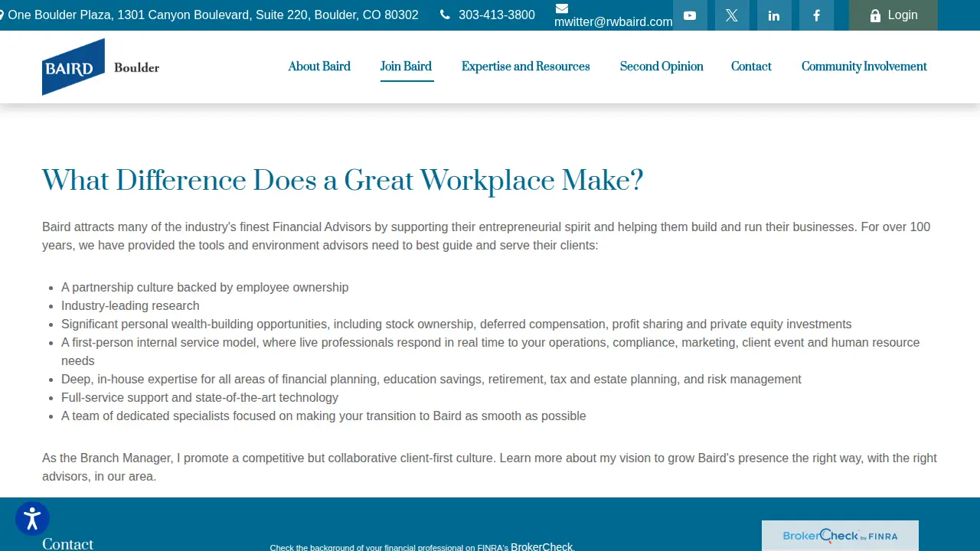Open the About Baird menu

[x=319, y=67]
